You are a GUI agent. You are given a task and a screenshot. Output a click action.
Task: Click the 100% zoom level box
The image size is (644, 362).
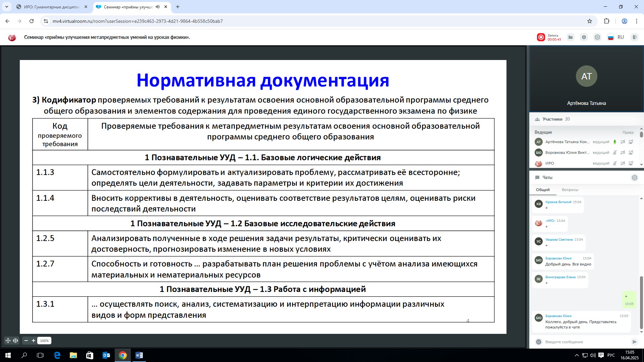(44, 341)
